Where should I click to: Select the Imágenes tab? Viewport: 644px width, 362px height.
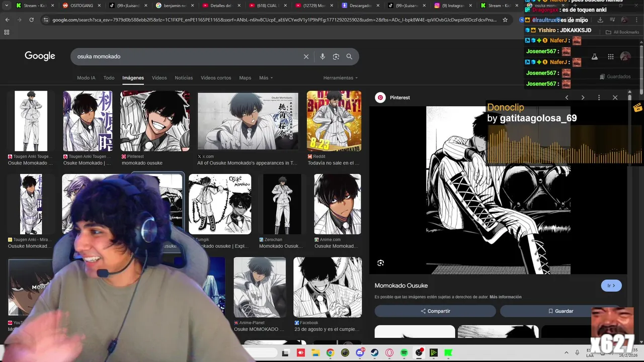click(133, 78)
